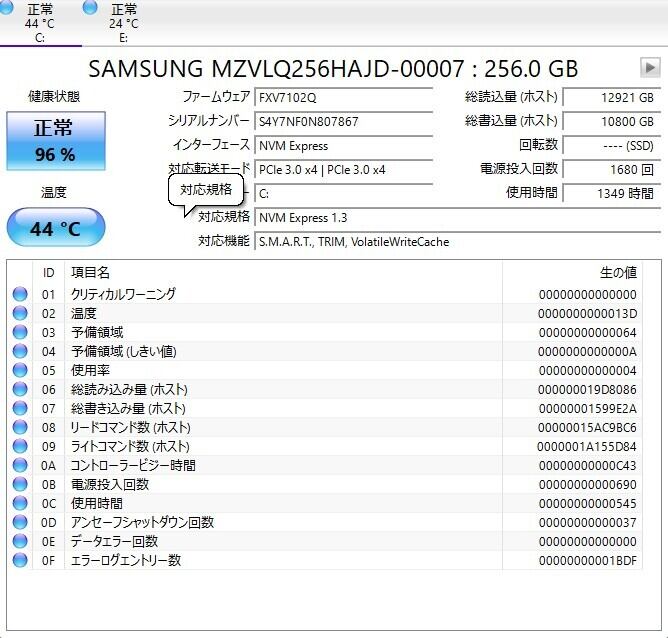Image resolution: width=668 pixels, height=638 pixels.
Task: Click blue status orb for attribute 02 温度
Action: tap(20, 313)
